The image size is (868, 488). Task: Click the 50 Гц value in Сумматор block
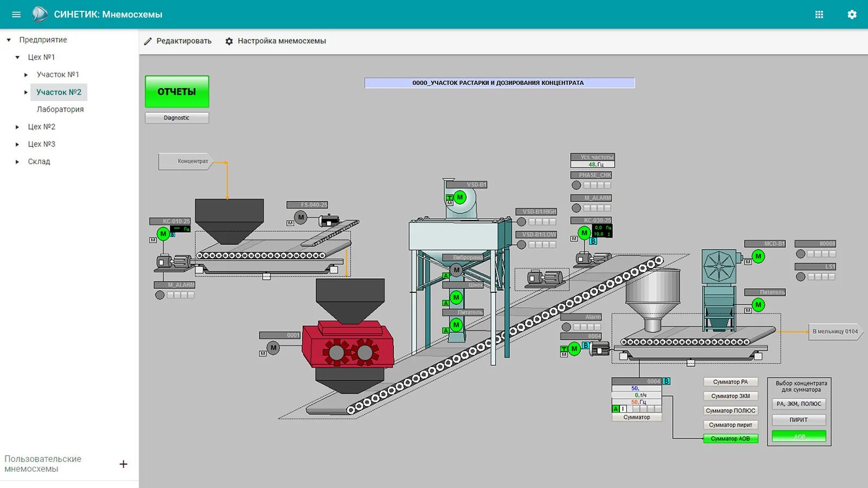pos(637,402)
